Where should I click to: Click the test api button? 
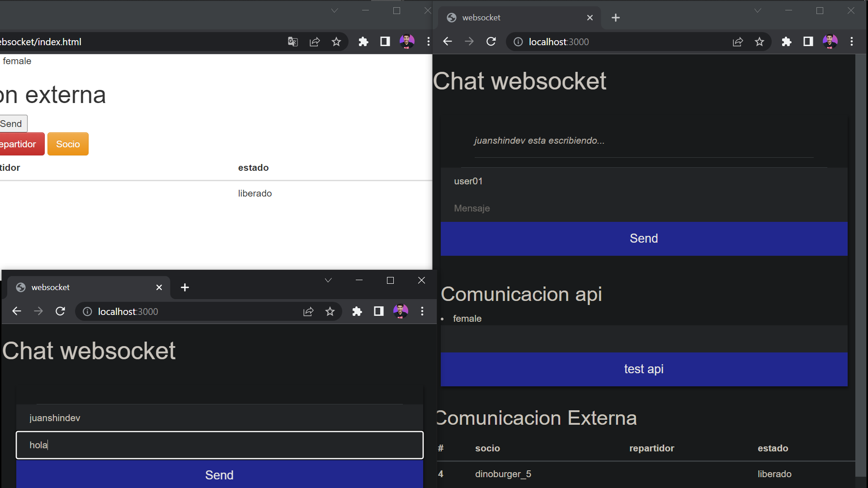[x=644, y=369]
